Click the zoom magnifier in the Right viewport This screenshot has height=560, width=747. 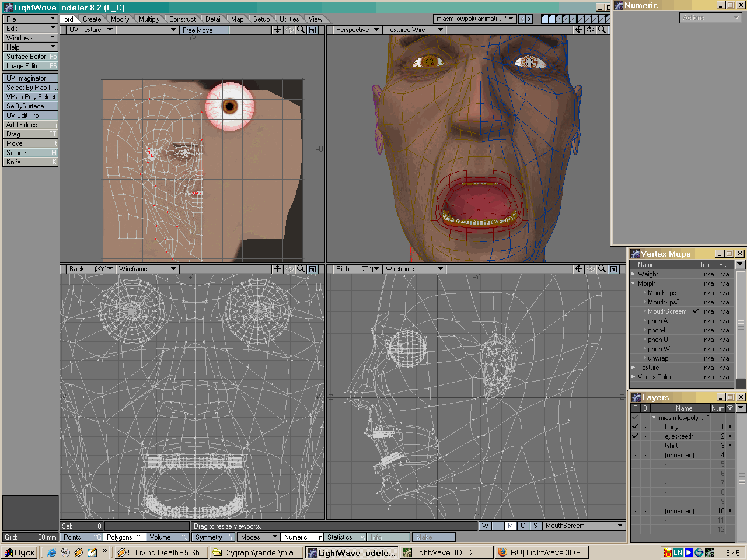click(602, 269)
